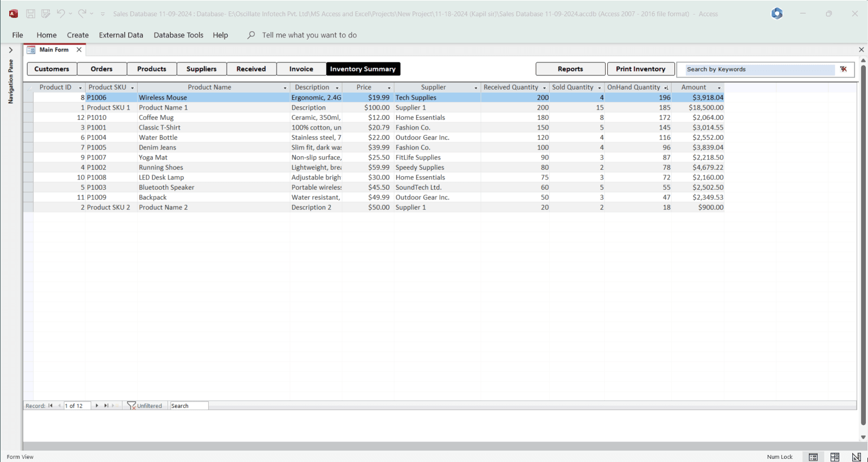The image size is (868, 462).
Task: Click the Customers button
Action: pyautogui.click(x=52, y=69)
